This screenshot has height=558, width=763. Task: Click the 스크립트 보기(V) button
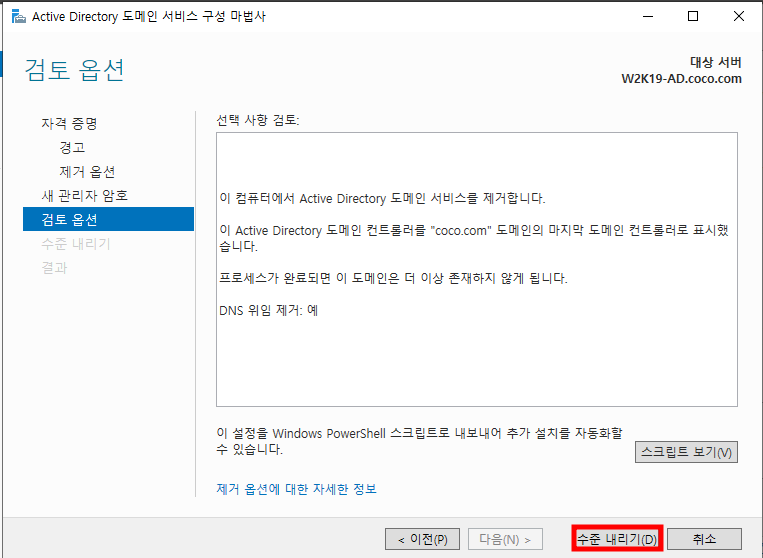[x=686, y=452]
